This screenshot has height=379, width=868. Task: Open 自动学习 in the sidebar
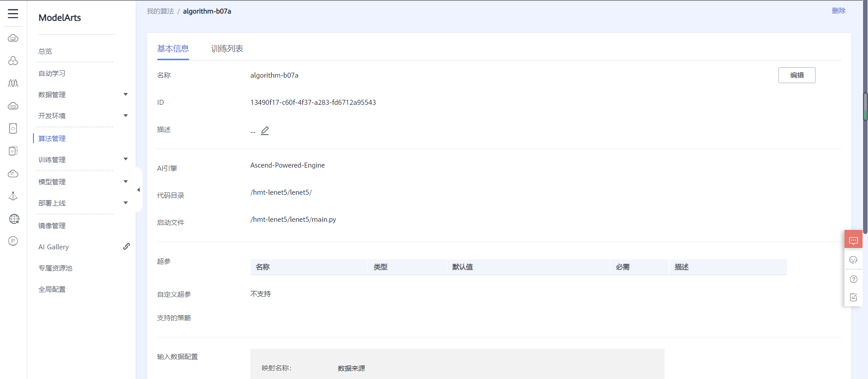tap(52, 73)
